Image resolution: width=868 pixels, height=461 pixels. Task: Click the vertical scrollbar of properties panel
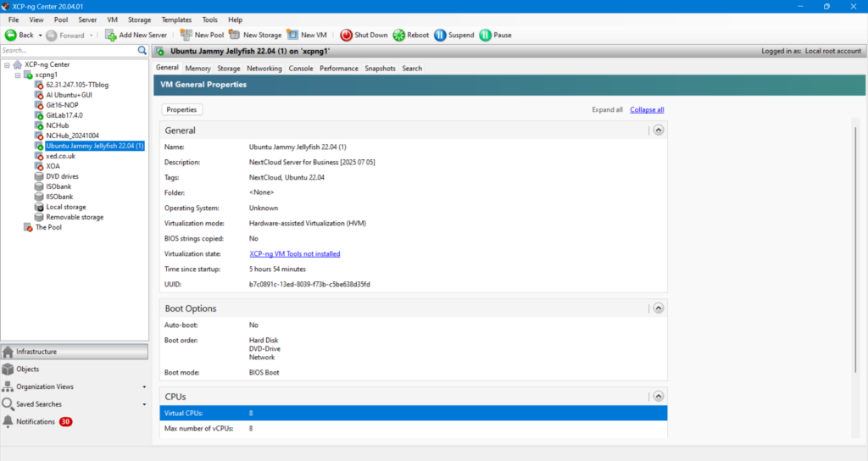855,249
